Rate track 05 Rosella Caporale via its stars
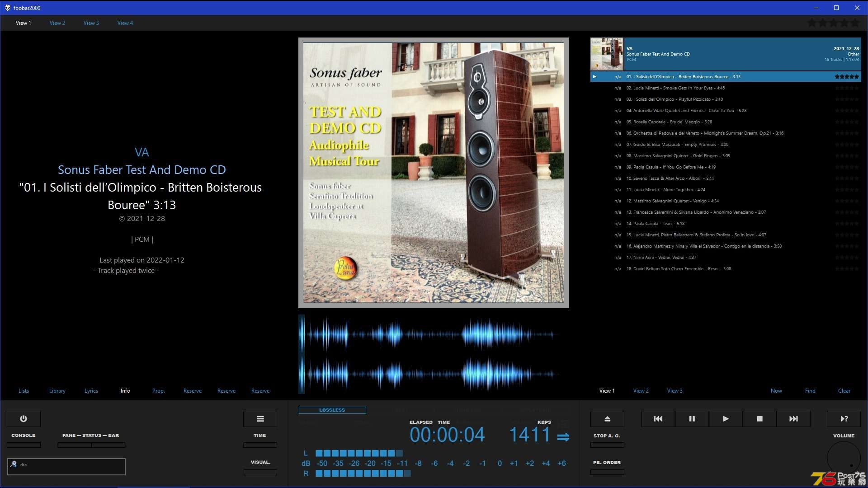The width and height of the screenshot is (868, 488). click(x=847, y=122)
